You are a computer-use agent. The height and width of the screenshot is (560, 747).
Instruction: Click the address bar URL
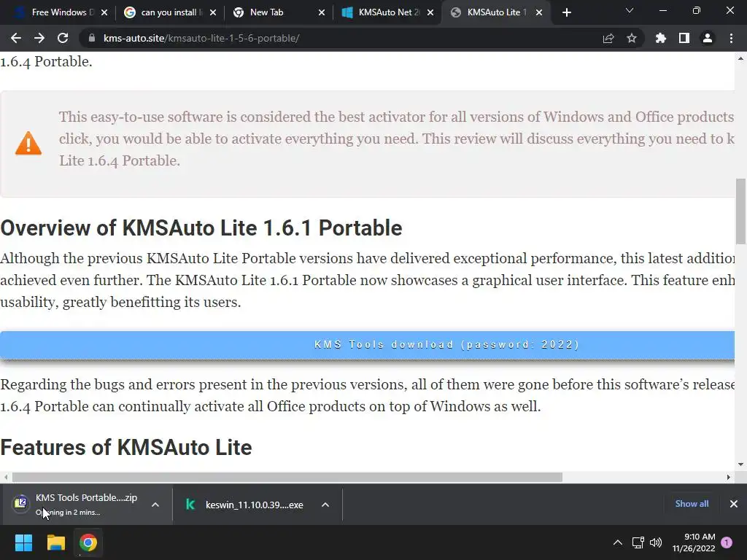pos(201,38)
